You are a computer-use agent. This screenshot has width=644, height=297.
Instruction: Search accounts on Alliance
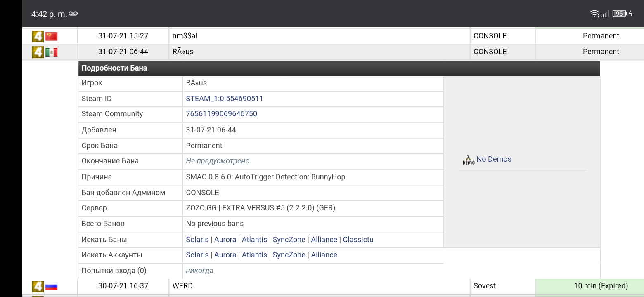[324, 255]
